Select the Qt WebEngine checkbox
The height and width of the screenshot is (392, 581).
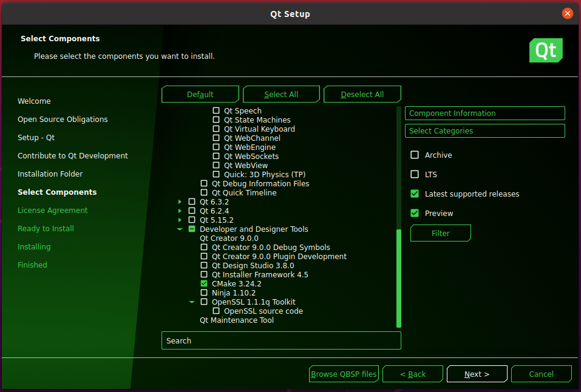[x=216, y=147]
